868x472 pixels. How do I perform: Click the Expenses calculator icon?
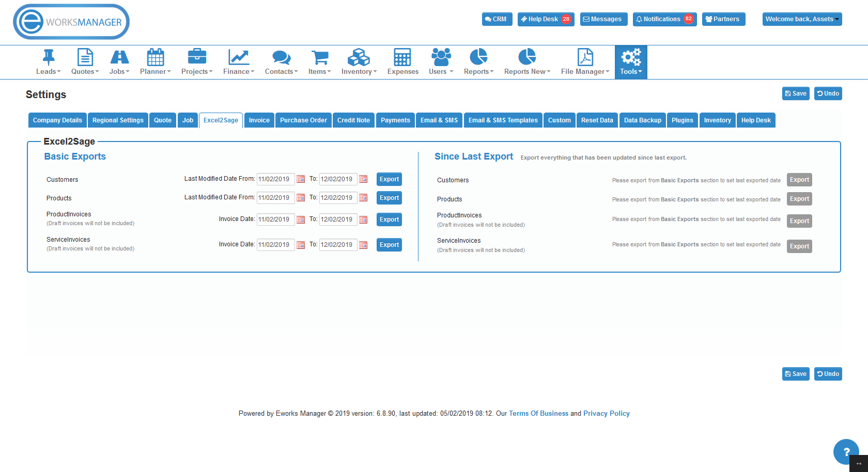pos(402,56)
